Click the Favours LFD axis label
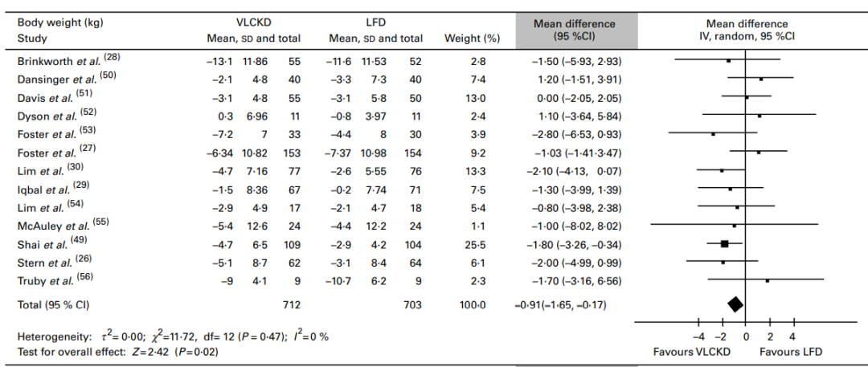 [791, 352]
